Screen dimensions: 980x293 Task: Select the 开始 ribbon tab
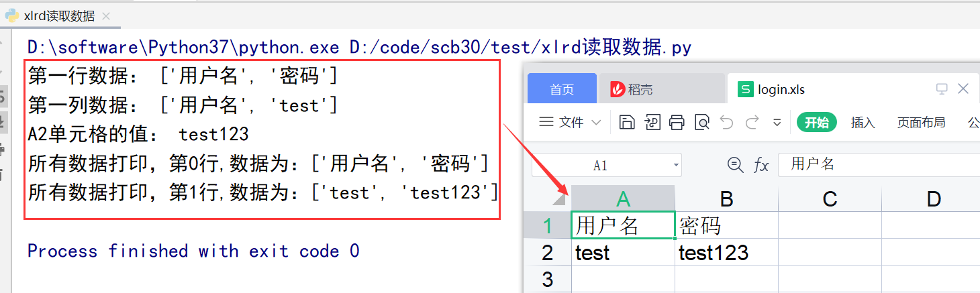click(x=817, y=123)
